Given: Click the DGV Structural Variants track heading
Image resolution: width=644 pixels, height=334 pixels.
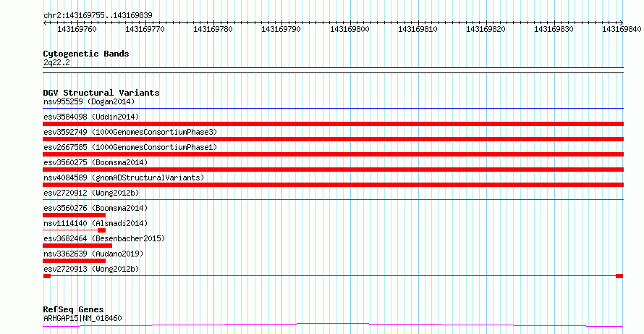Looking at the screenshot, I should 101,93.
